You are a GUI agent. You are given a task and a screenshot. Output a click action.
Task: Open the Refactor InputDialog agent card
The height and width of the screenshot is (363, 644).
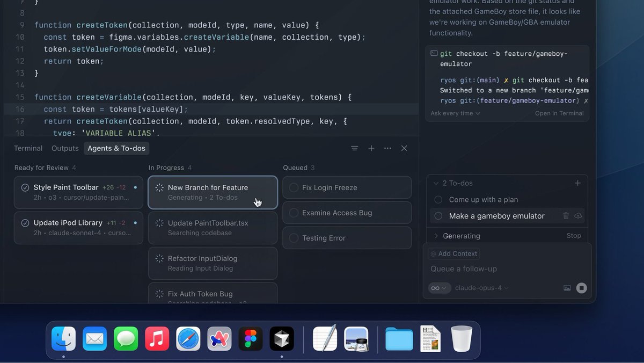(x=213, y=263)
